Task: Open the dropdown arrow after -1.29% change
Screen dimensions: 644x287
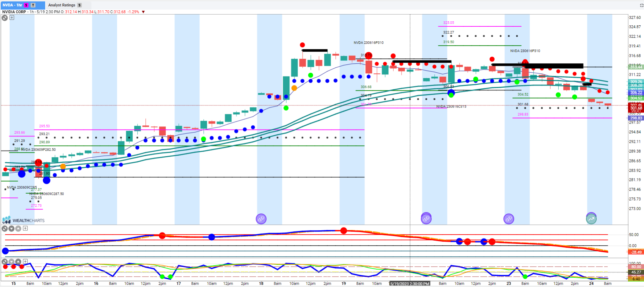Action: [143, 12]
